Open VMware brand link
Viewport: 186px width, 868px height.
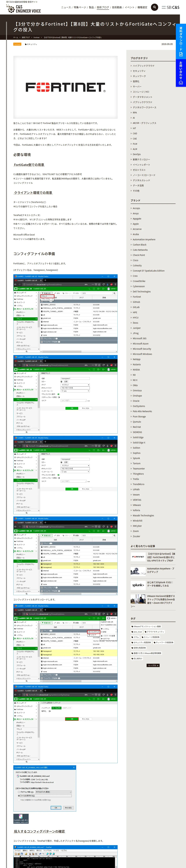click(137, 505)
